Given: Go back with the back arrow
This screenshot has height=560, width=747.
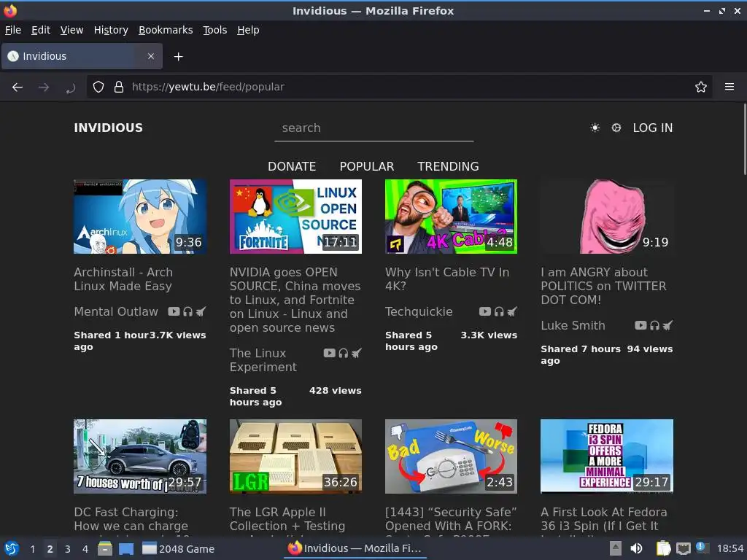Looking at the screenshot, I should point(18,87).
